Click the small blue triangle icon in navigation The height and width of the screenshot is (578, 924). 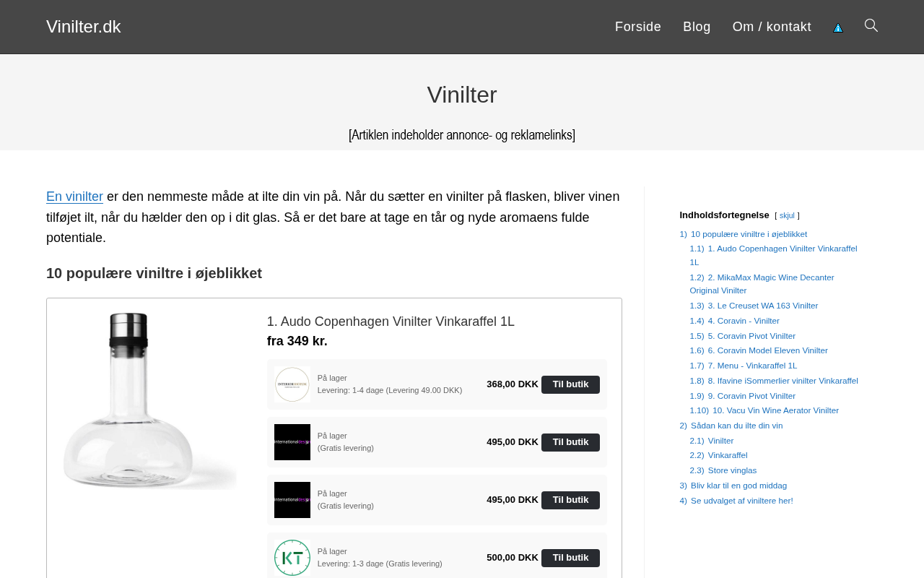pos(838,27)
